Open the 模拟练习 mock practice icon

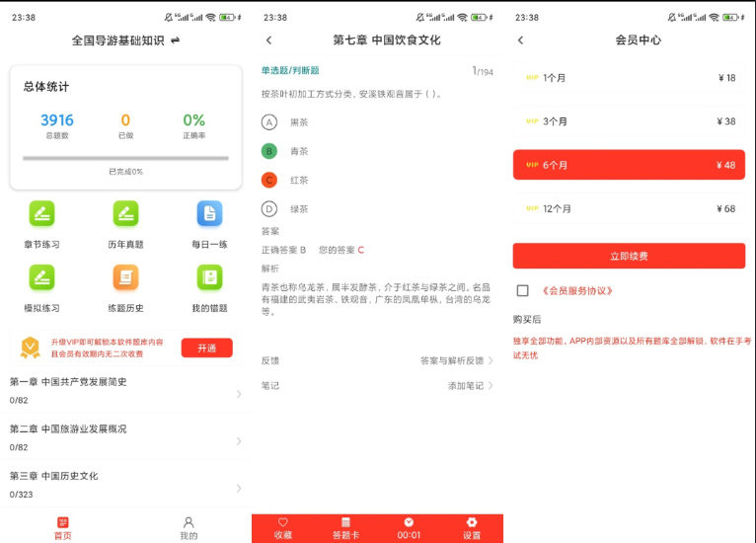click(x=42, y=277)
